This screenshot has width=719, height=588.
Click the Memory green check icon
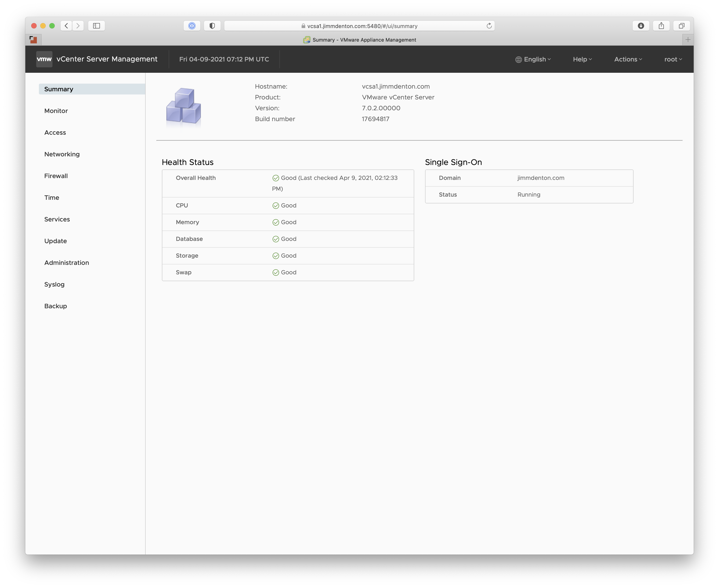[x=276, y=223]
